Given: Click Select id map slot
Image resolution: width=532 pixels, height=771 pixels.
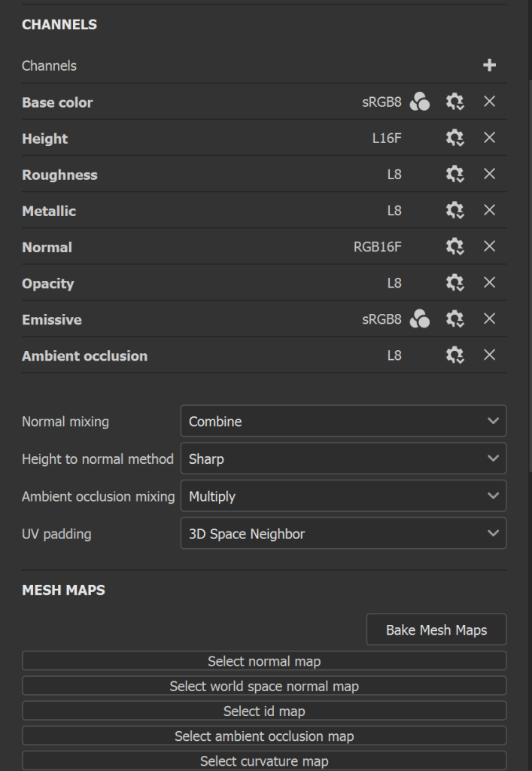Looking at the screenshot, I should click(264, 711).
